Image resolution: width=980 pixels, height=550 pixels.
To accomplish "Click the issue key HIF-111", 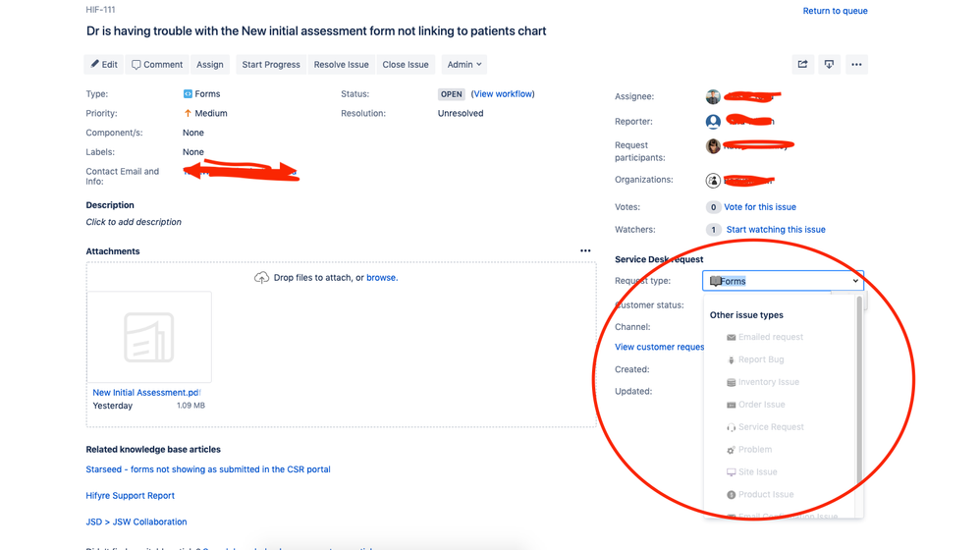I will tap(100, 10).
